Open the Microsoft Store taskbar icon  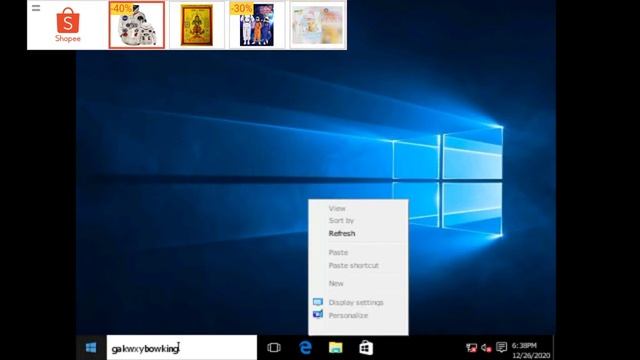click(x=366, y=348)
